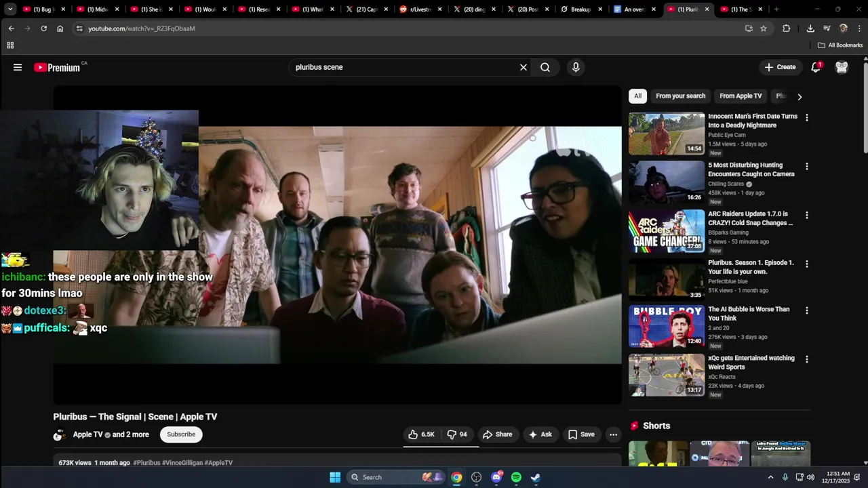Click the Windows taskbar Search box

(x=395, y=477)
